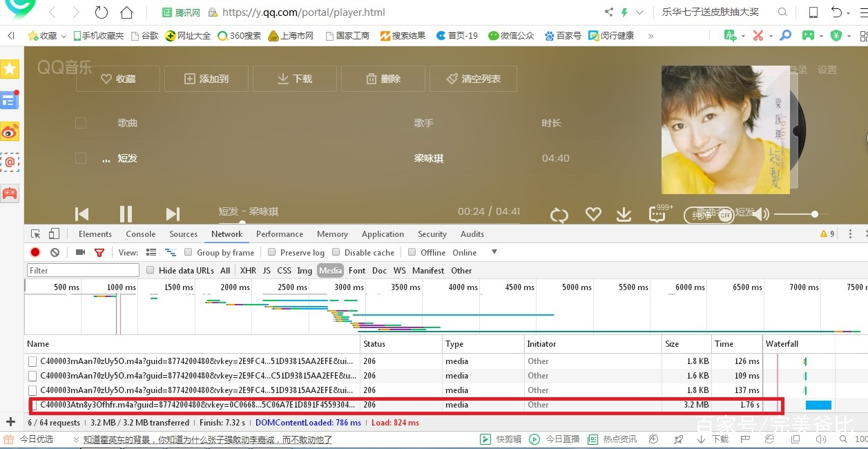Open the 微信公众 bookmark link
868x449 pixels.
click(x=511, y=35)
